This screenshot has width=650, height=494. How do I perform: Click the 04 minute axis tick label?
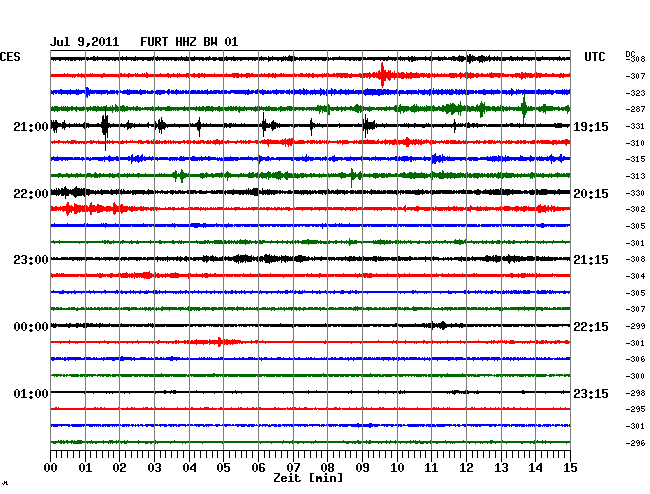click(x=189, y=467)
